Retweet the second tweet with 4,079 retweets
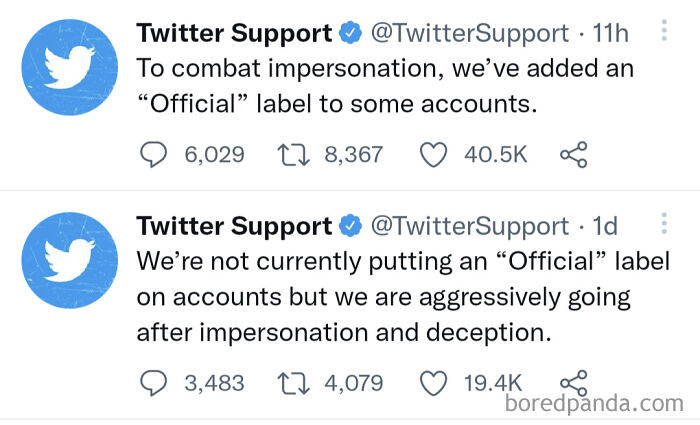The image size is (700, 425). 291,382
